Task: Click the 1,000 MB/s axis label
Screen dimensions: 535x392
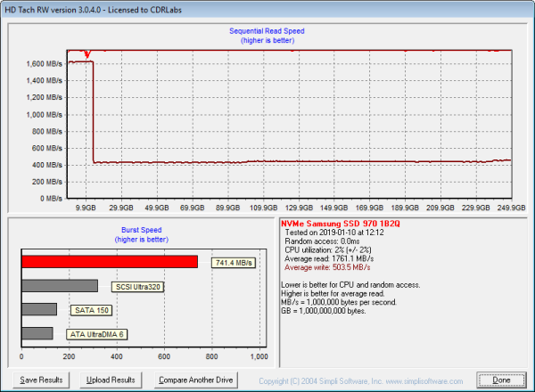Action: [x=45, y=115]
